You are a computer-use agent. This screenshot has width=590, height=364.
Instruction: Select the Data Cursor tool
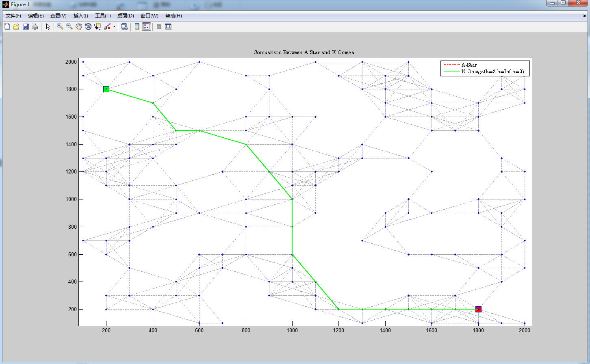pyautogui.click(x=98, y=26)
